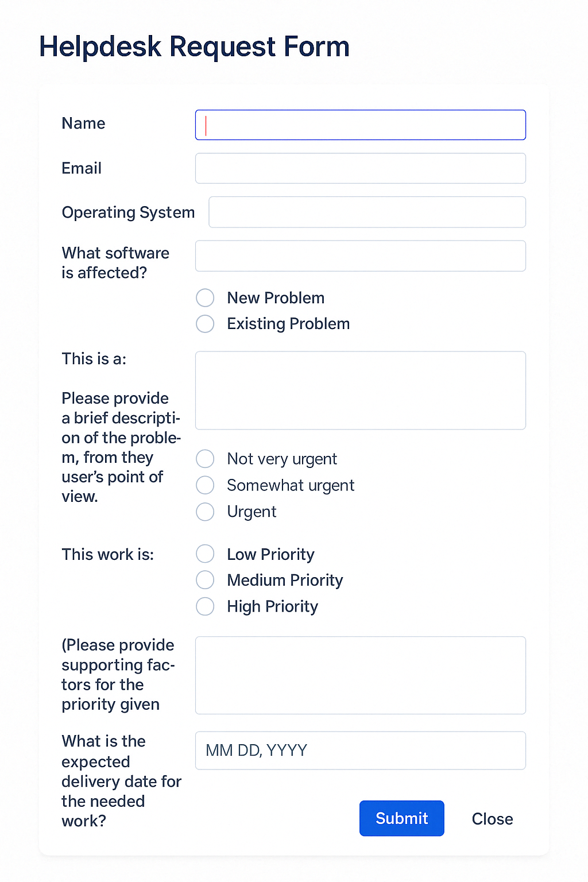Click the Operating System text field
This screenshot has width=588, height=882.
[x=367, y=212]
